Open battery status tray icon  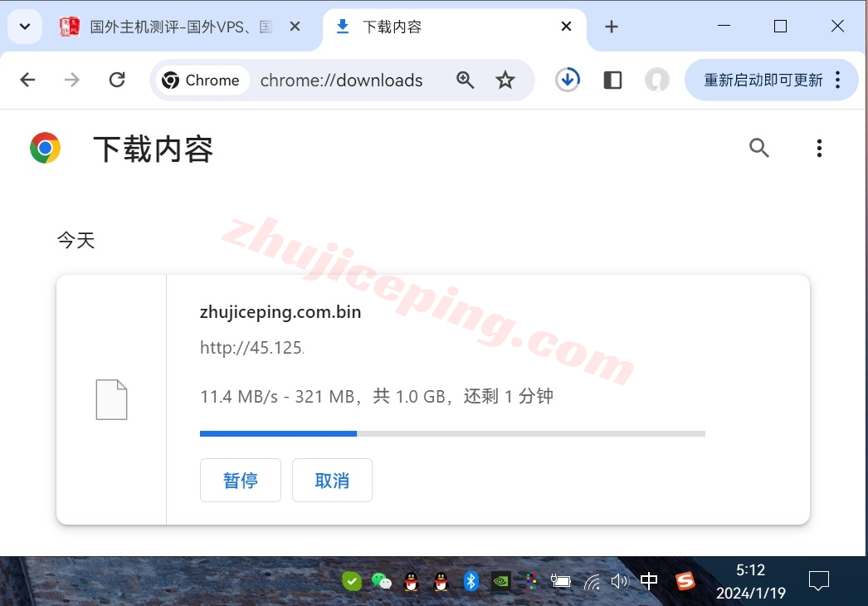click(x=561, y=581)
